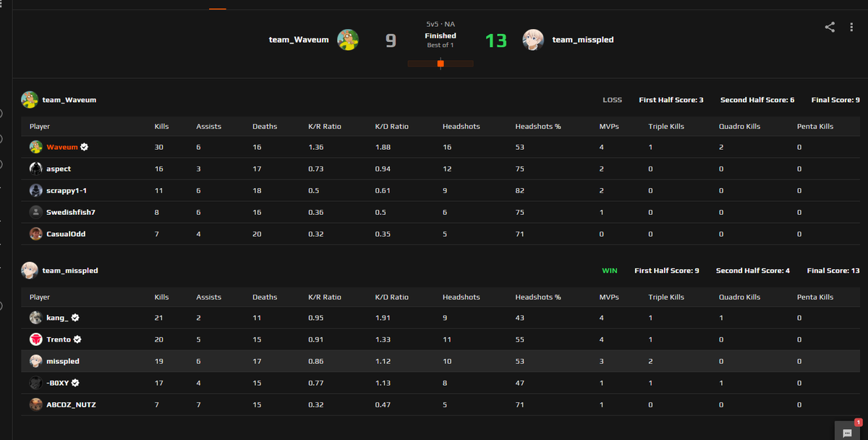Click scrappy1-1 headshot percent 82
The image size is (868, 440).
[x=519, y=190]
